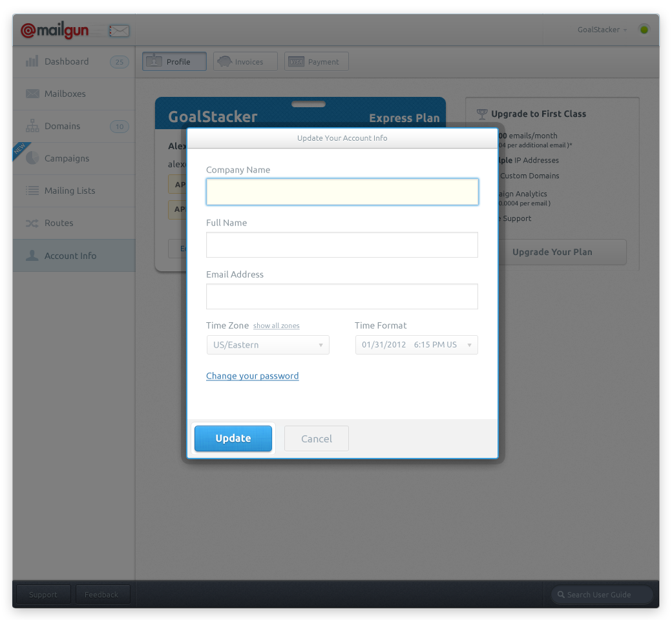Open Routes in the sidebar
Screen dimensions: 672x620
(74, 223)
